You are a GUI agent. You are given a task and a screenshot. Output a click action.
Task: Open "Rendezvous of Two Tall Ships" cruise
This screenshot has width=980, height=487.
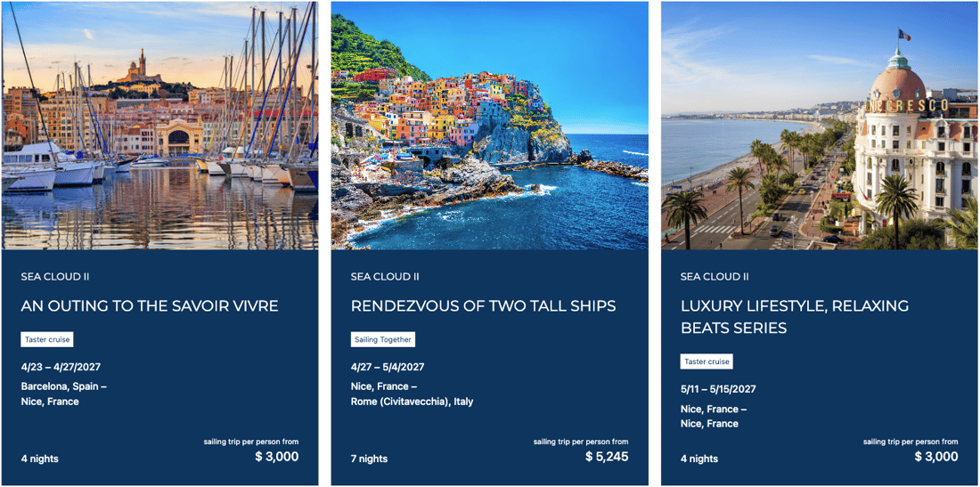point(483,306)
